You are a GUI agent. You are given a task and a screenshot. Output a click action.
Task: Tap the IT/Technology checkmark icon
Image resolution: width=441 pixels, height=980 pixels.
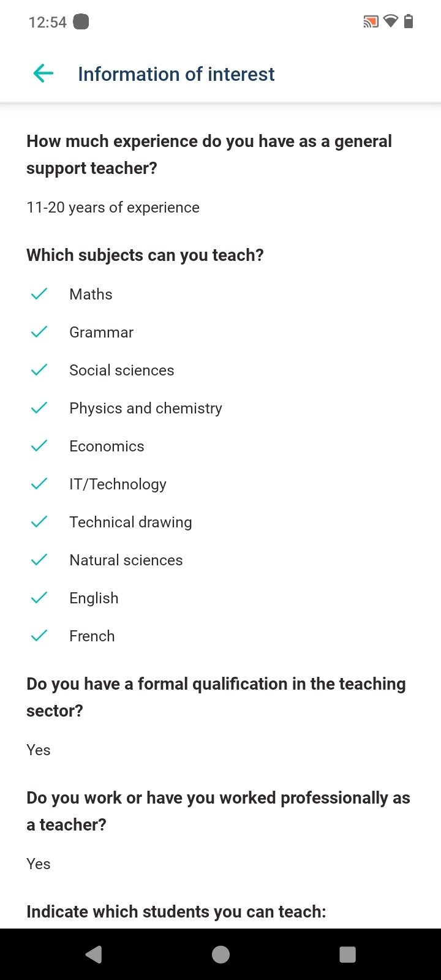point(39,484)
